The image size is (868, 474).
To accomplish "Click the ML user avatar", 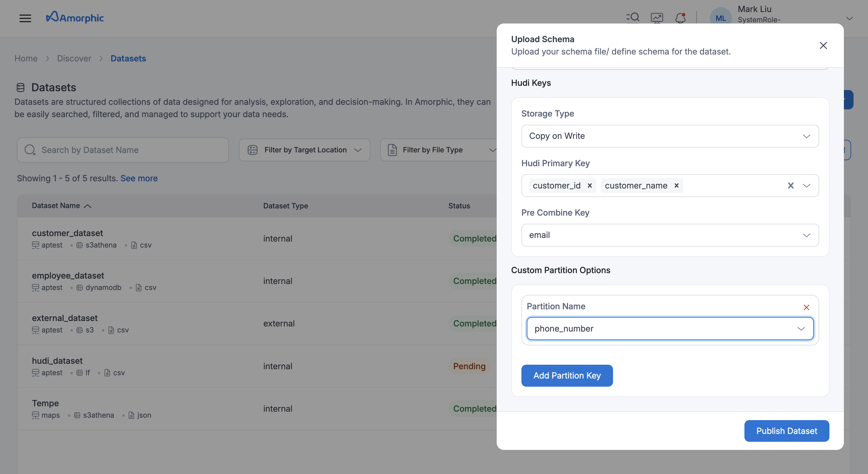I will (x=720, y=17).
